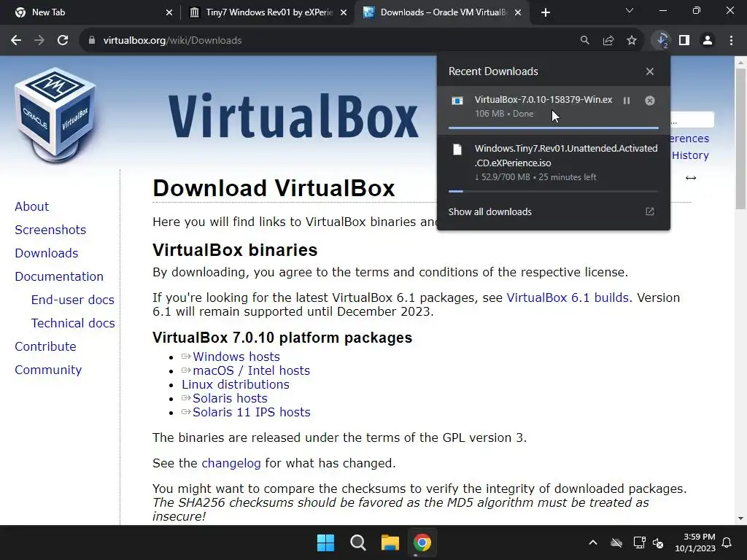The width and height of the screenshot is (747, 560).
Task: Download the Solaris 11 IPS hosts package
Action: tap(252, 412)
